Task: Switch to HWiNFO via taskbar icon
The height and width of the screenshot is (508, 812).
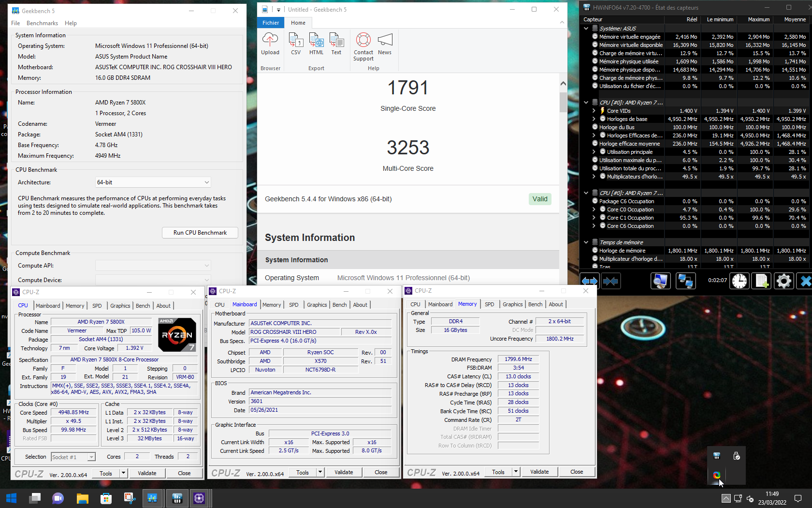Action: coord(176,498)
